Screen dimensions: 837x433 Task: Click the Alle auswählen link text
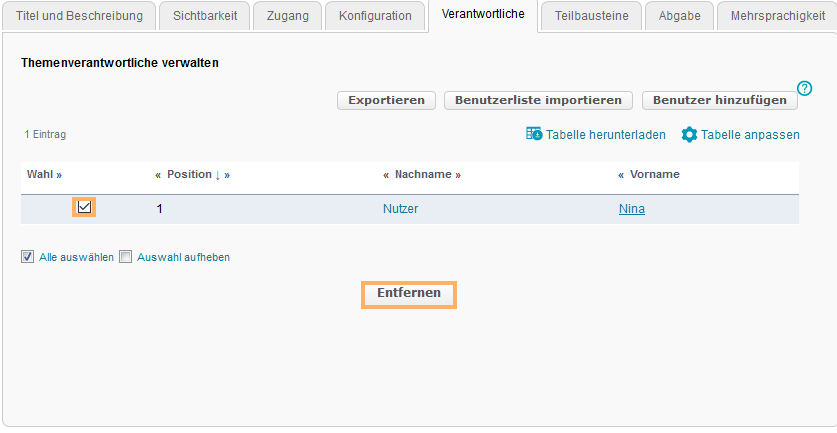coord(76,257)
